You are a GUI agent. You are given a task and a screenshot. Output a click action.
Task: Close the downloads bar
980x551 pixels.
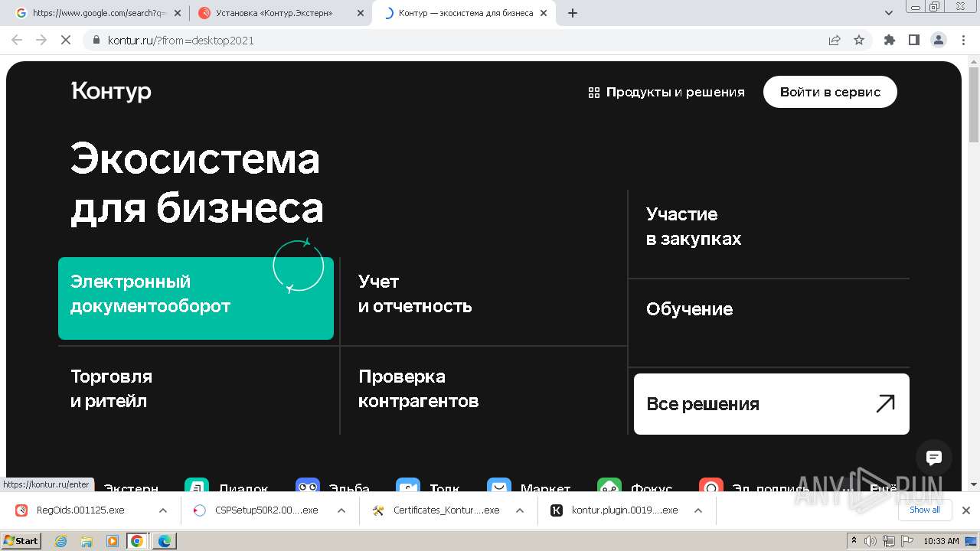(966, 510)
